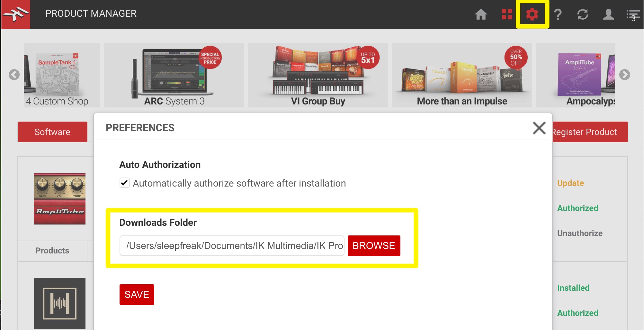Click the Unauthorize link
Viewport: 644px width, 330px height.
tap(580, 233)
